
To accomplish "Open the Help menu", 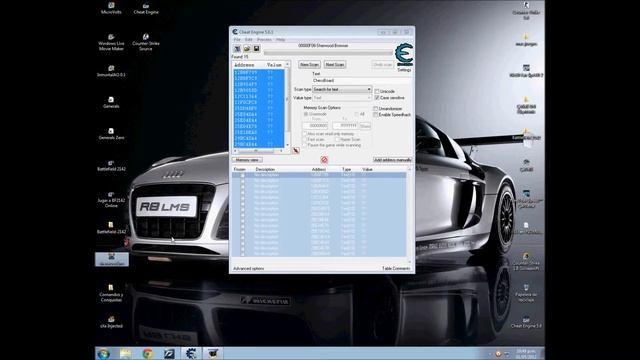I will 280,40.
